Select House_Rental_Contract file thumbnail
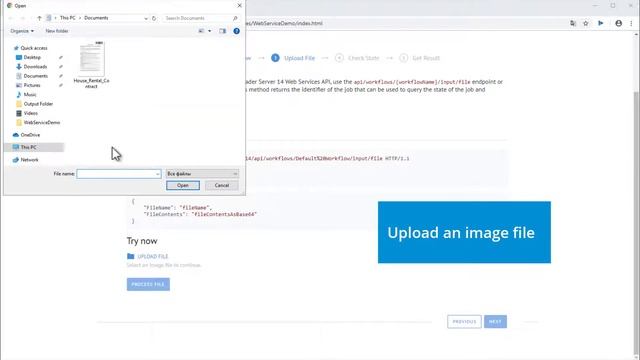The width and height of the screenshot is (640, 360). point(91,64)
